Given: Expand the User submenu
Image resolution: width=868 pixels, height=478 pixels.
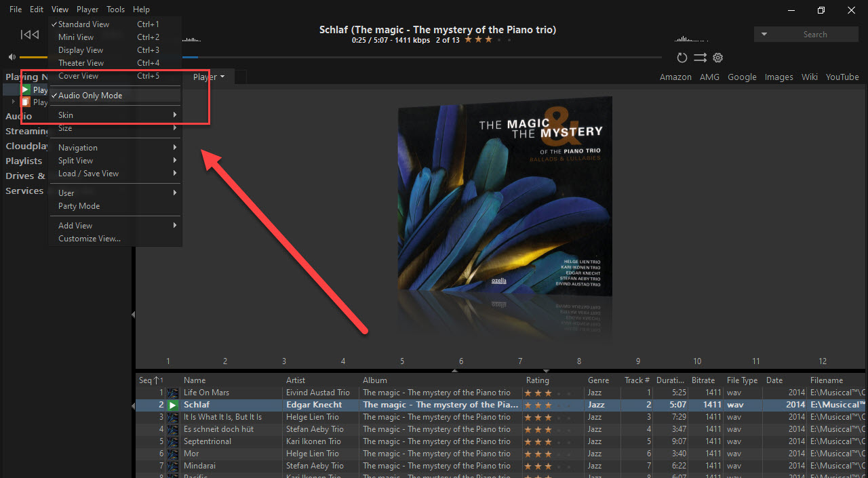Looking at the screenshot, I should pos(115,193).
